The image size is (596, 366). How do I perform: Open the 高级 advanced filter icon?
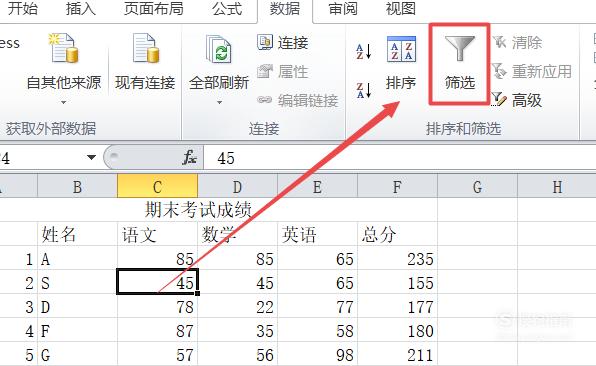499,100
